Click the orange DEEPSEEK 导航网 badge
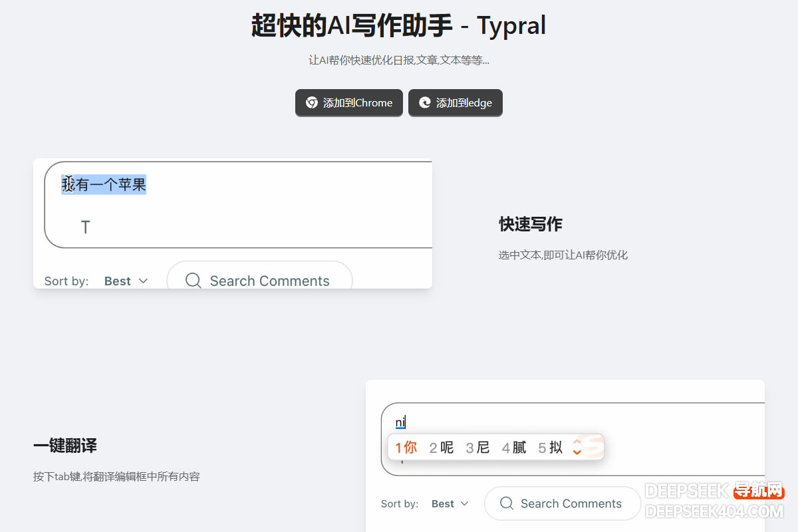Image resolution: width=798 pixels, height=532 pixels. click(x=759, y=491)
